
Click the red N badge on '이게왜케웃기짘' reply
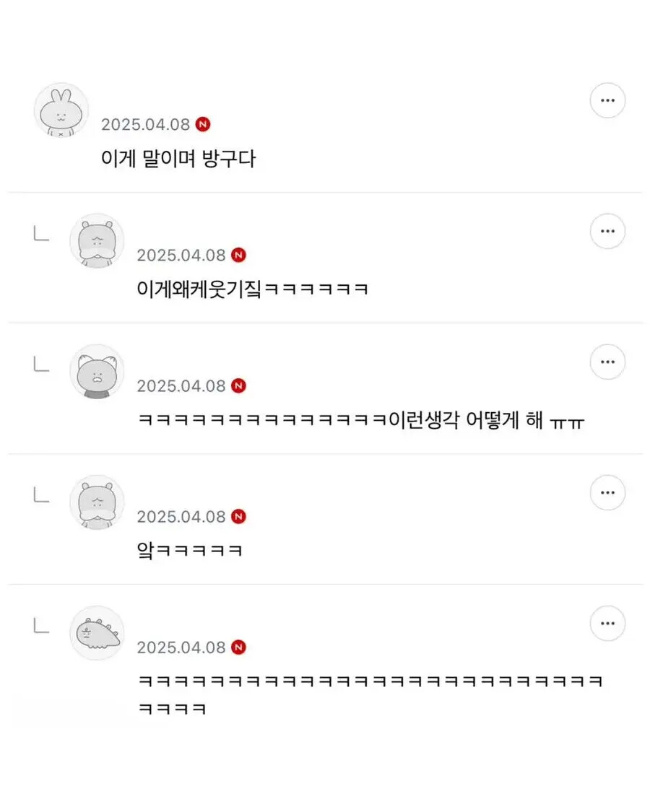click(238, 255)
